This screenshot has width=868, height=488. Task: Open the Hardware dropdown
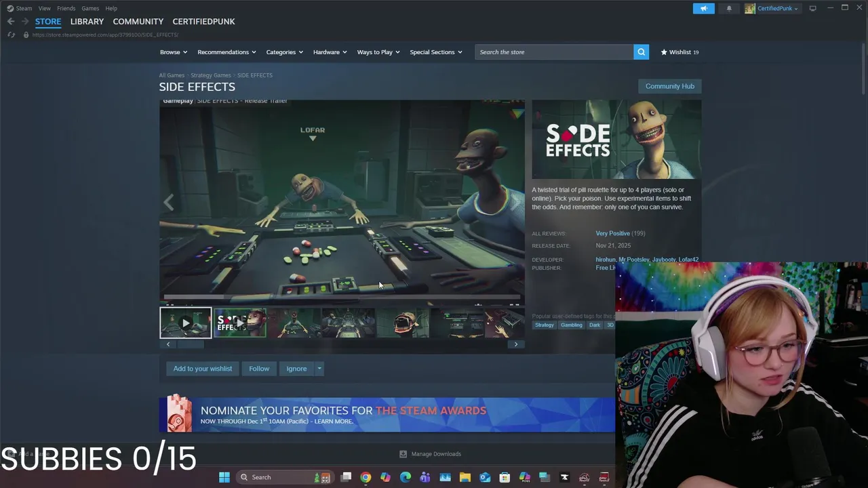pos(330,52)
